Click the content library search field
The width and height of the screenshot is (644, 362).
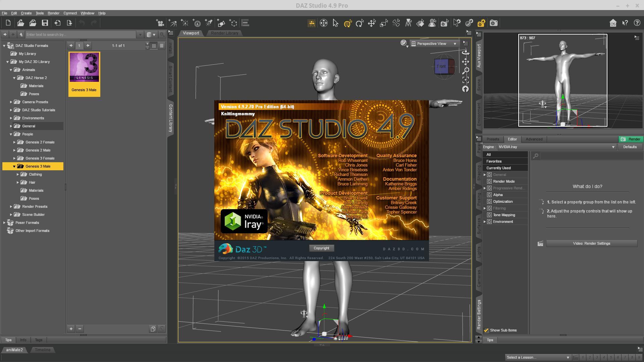click(x=80, y=35)
